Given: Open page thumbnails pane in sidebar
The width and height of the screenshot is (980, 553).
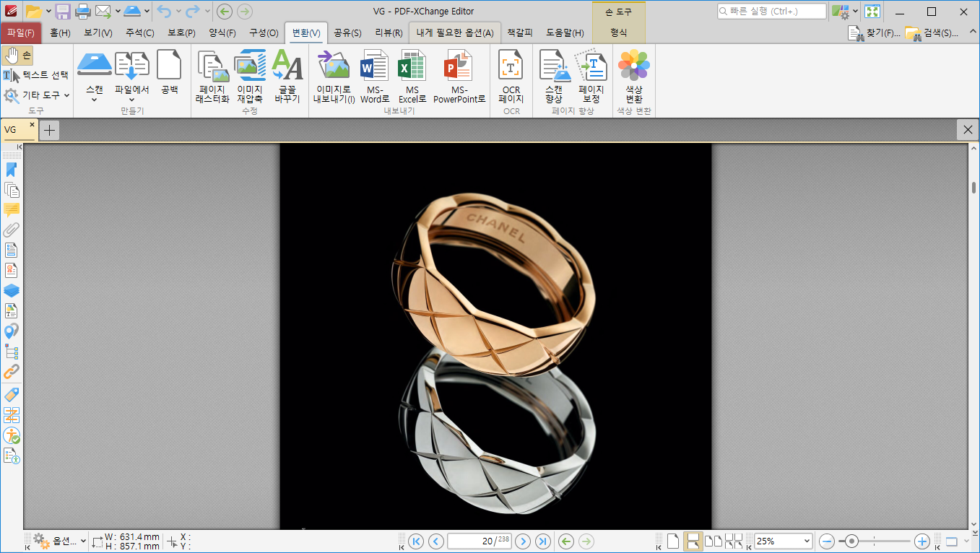Looking at the screenshot, I should [12, 190].
